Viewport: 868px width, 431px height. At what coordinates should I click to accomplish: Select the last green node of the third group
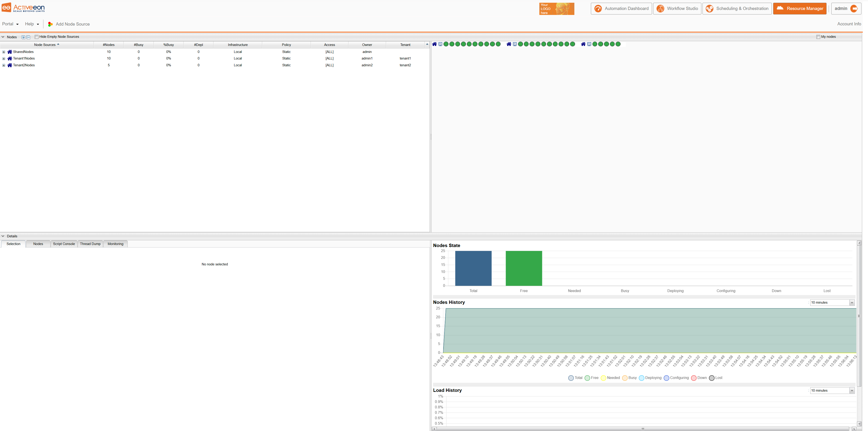[618, 44]
